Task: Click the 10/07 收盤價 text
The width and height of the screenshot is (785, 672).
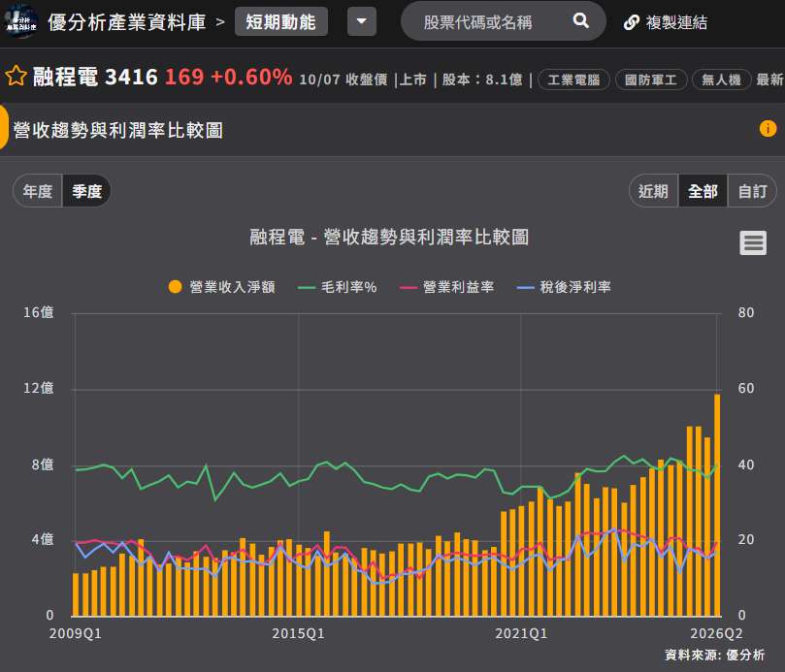Action: click(343, 80)
